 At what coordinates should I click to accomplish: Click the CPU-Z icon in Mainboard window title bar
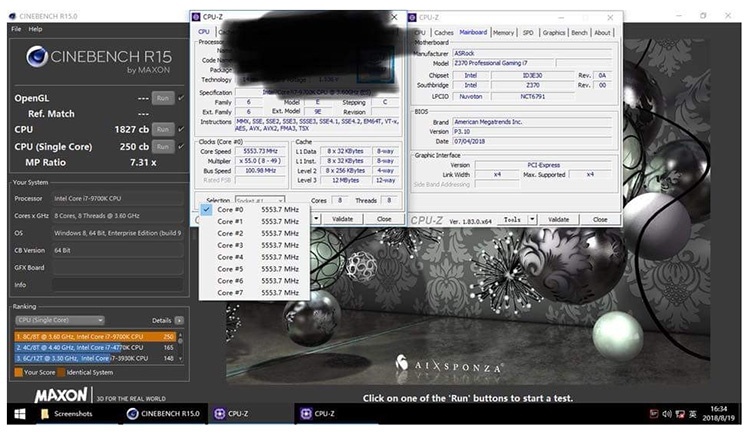click(412, 17)
